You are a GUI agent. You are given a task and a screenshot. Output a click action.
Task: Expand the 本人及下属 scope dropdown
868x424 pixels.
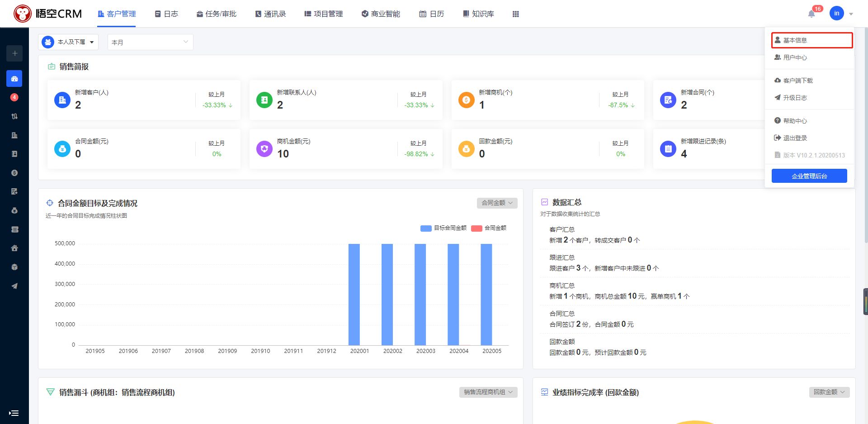click(x=68, y=42)
